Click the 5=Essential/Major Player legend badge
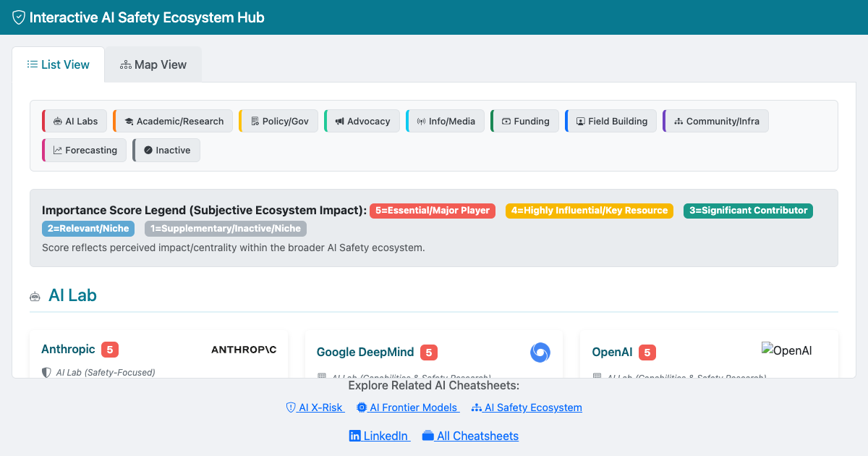The height and width of the screenshot is (456, 868). (433, 211)
